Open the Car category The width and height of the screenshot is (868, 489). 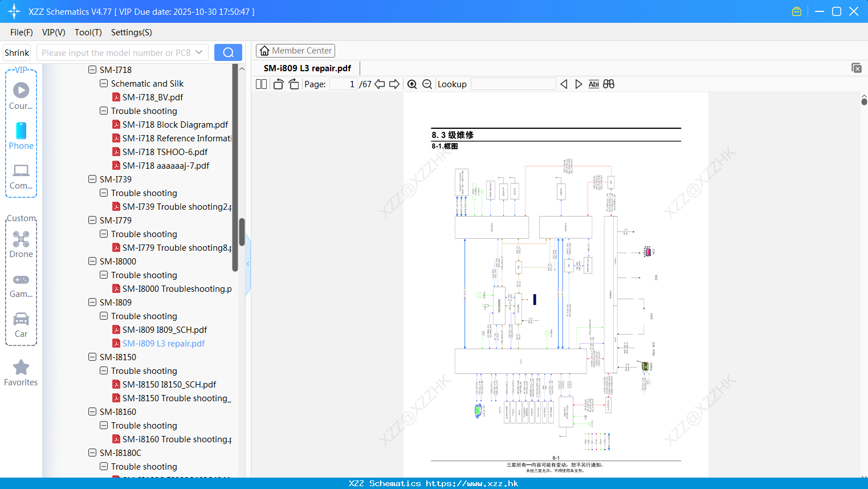[x=21, y=325]
